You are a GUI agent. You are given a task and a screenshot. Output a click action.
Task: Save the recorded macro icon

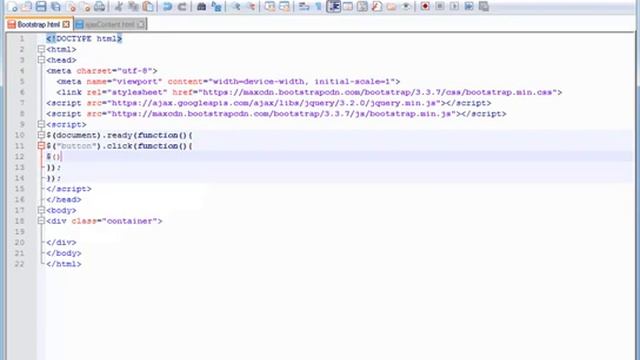pyautogui.click(x=484, y=6)
